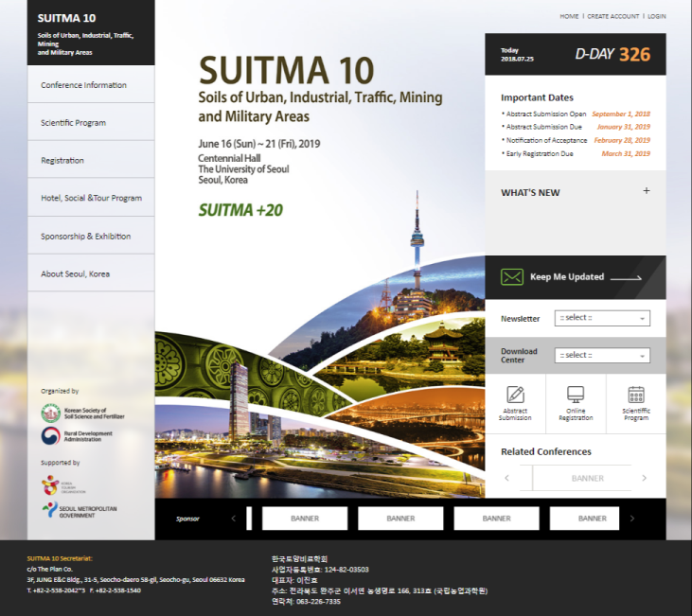Click third full sponsor BANNER

pyautogui.click(x=496, y=518)
